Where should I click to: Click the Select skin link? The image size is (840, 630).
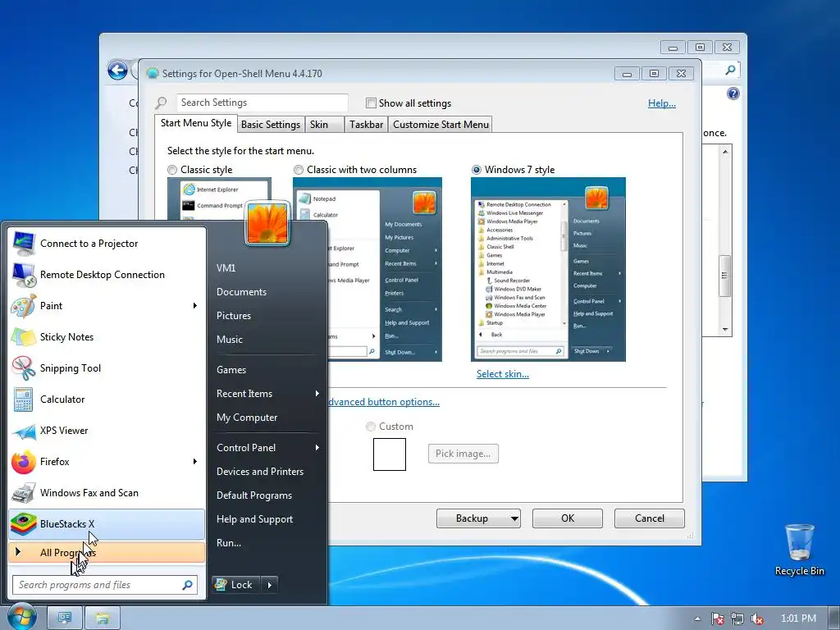[x=503, y=374]
